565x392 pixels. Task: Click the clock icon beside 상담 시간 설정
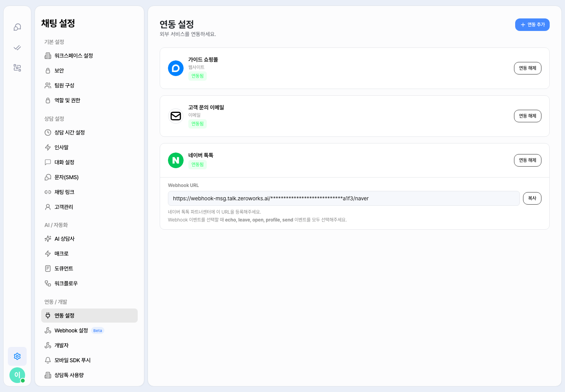48,132
